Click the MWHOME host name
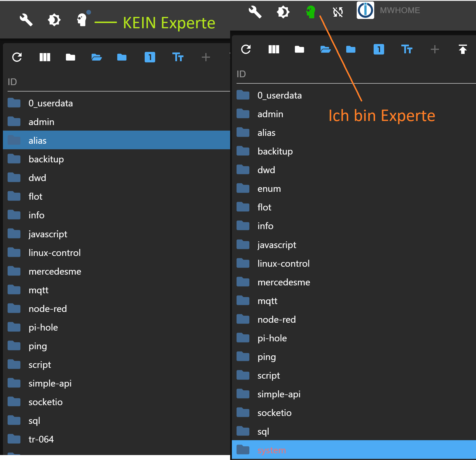476x460 pixels. [400, 10]
